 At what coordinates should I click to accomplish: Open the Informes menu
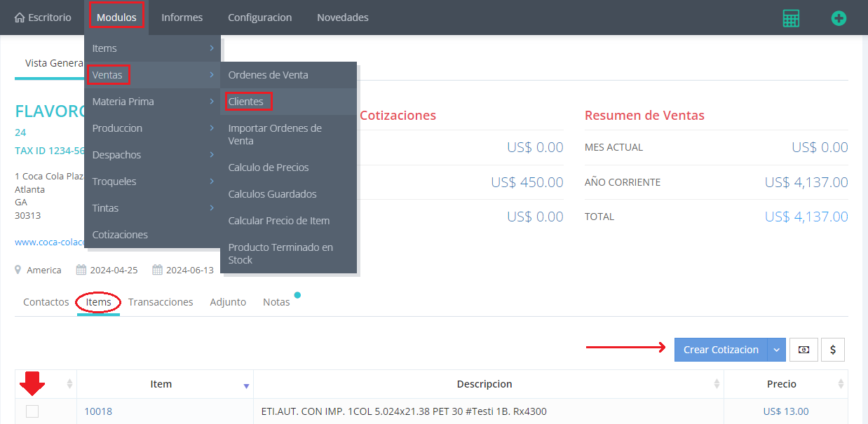[x=182, y=18]
